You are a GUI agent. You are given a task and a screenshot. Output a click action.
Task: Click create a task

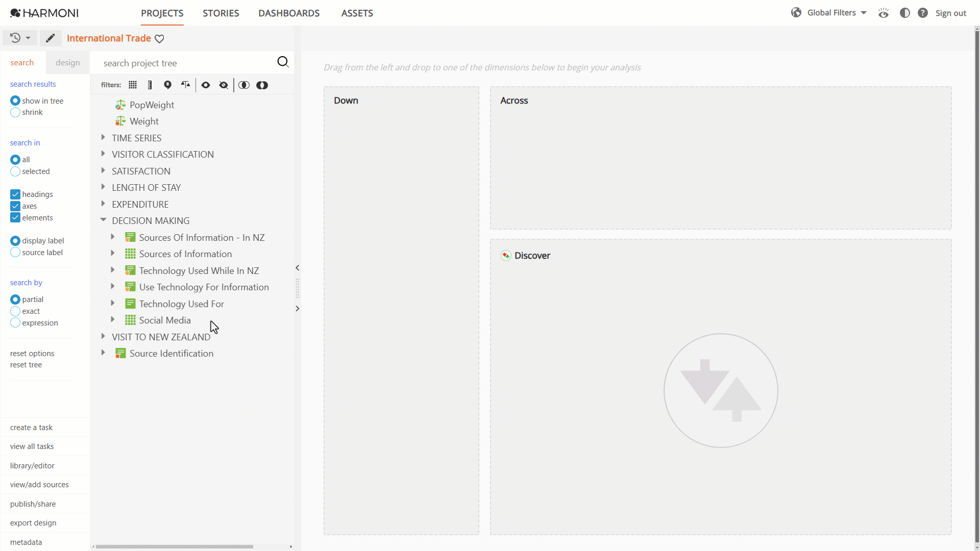pyautogui.click(x=31, y=428)
